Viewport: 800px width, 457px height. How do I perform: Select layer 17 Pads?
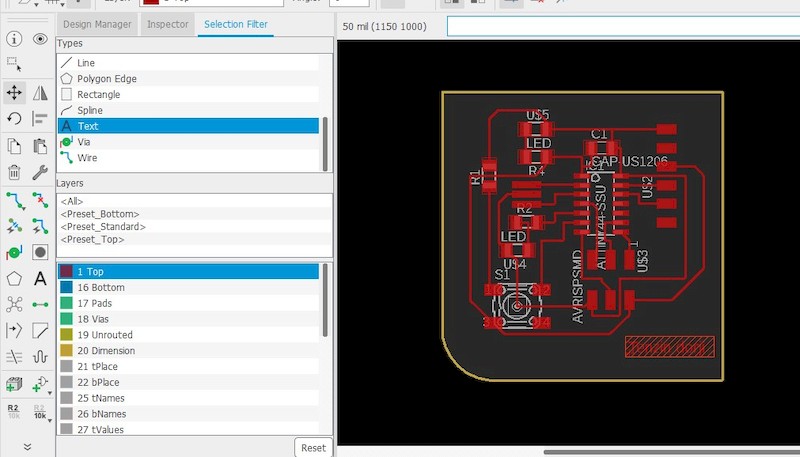tap(188, 303)
